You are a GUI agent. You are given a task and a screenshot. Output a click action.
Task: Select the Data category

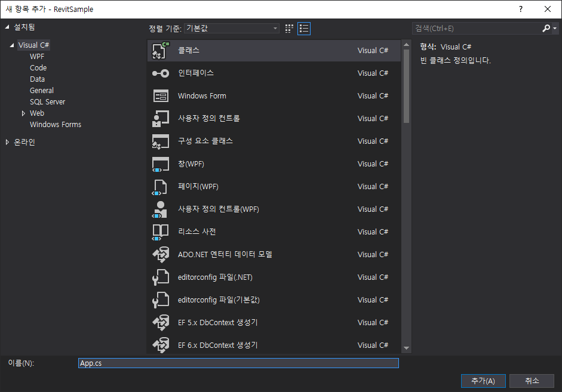tap(37, 79)
